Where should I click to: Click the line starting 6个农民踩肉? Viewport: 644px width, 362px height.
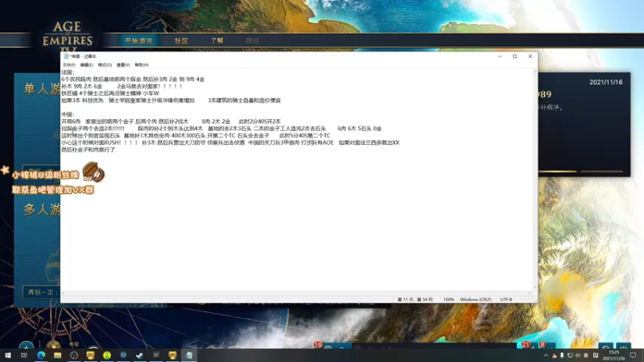click(133, 79)
